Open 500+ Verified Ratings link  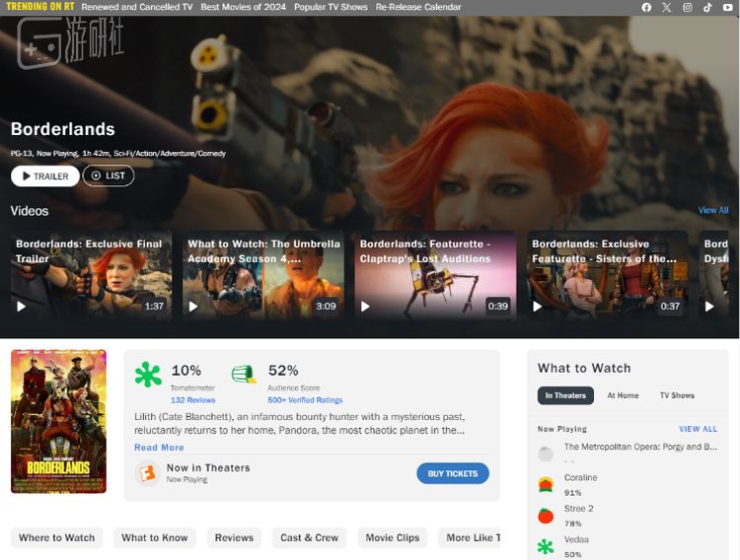[x=305, y=400]
